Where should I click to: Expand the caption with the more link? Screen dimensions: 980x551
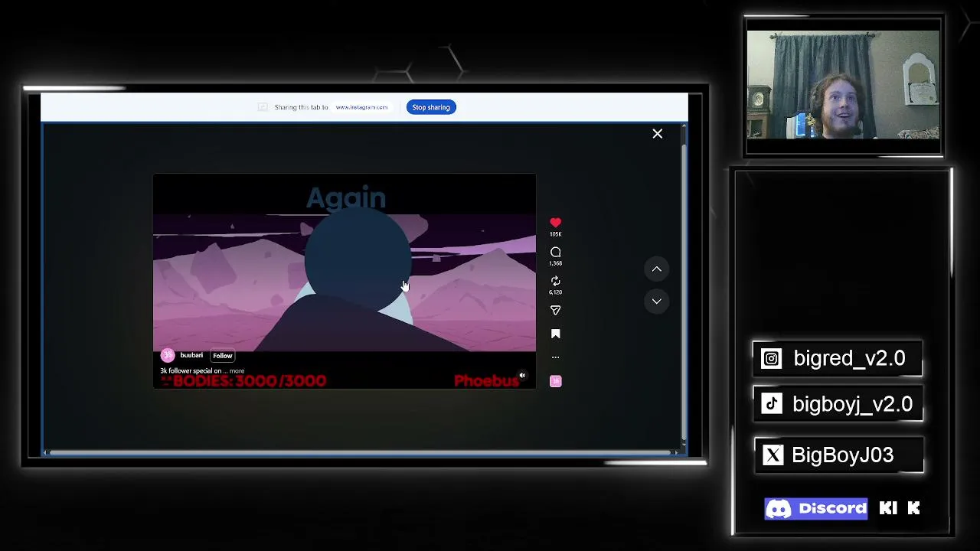[237, 371]
